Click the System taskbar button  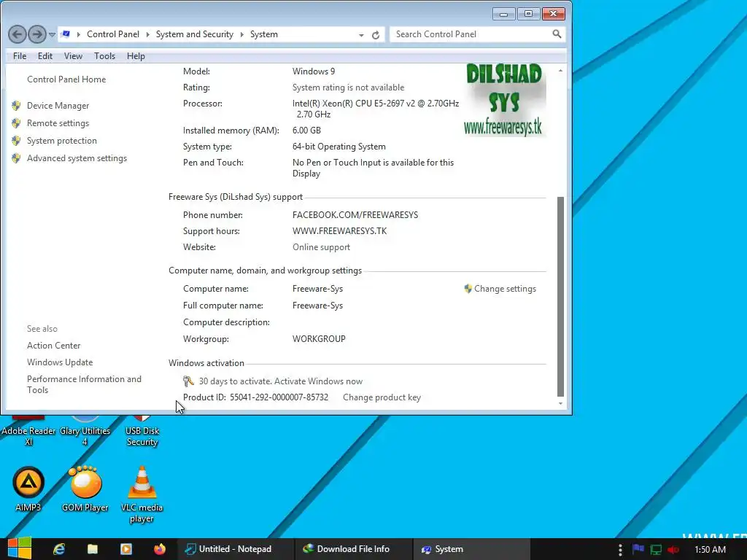click(x=471, y=549)
